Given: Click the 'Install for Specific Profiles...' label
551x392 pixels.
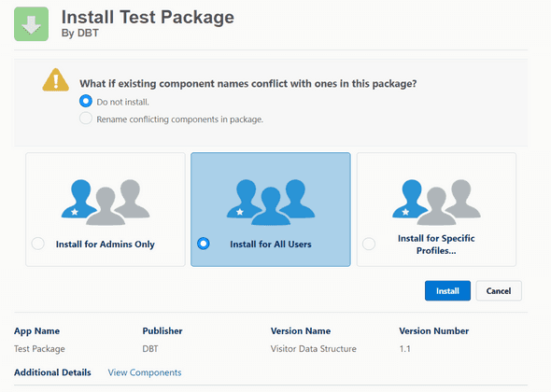Looking at the screenshot, I should [436, 245].
